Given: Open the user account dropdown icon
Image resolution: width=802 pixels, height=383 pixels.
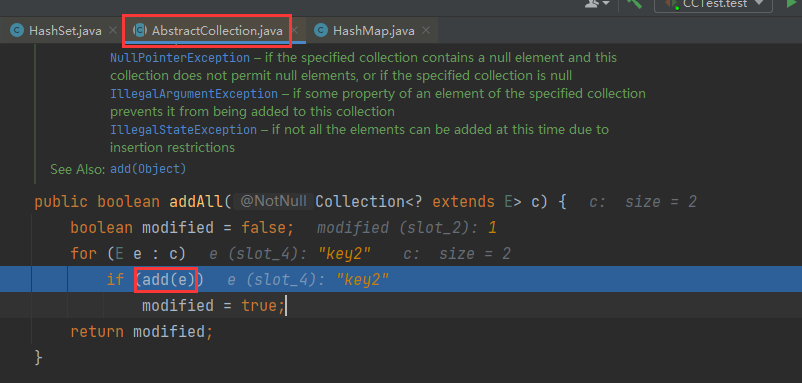Looking at the screenshot, I should 597,3.
